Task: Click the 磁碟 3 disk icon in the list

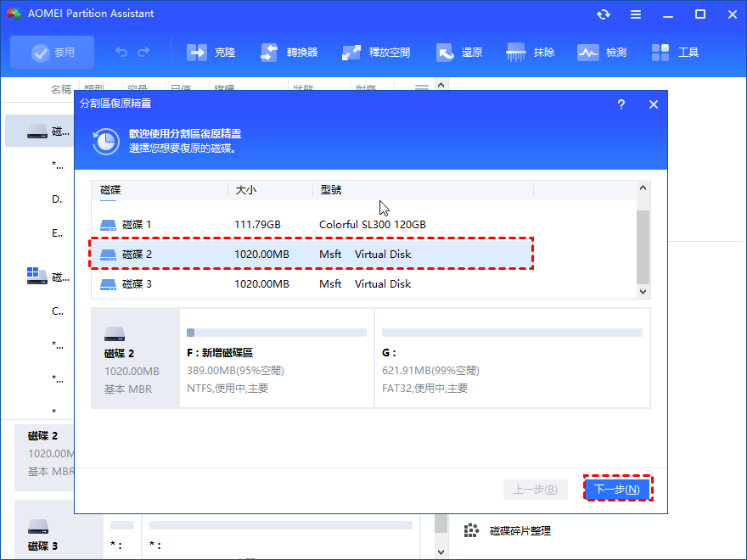Action: coord(108,284)
